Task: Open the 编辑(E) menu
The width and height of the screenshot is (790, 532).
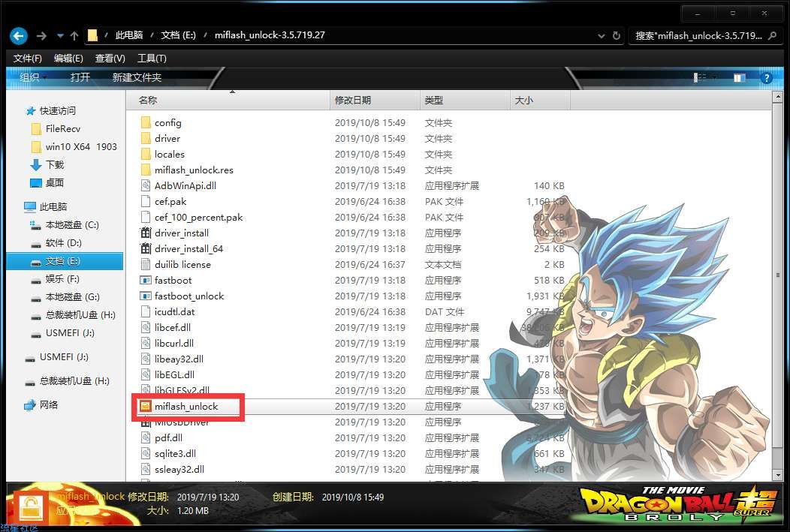Action: point(68,59)
